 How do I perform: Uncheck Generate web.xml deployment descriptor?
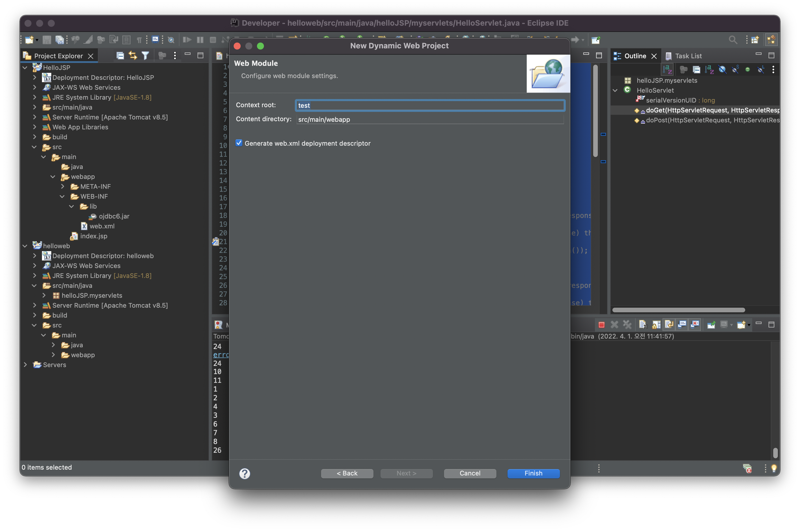click(239, 143)
